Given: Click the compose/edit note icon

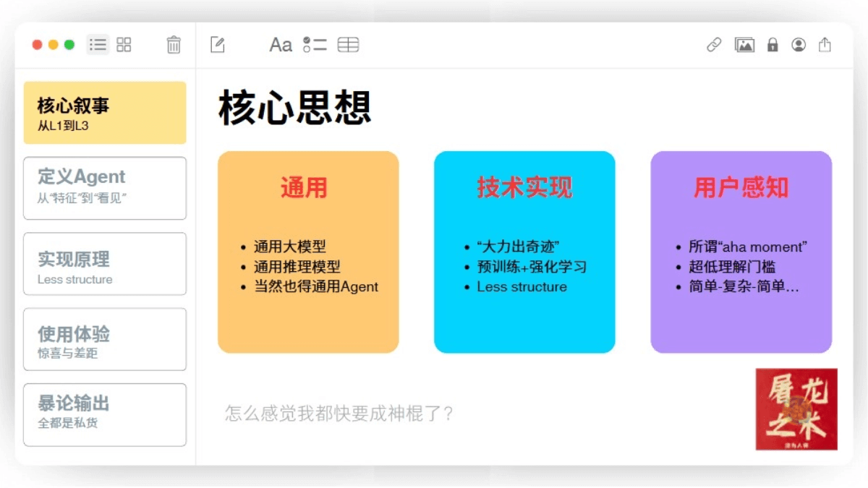Looking at the screenshot, I should 218,44.
